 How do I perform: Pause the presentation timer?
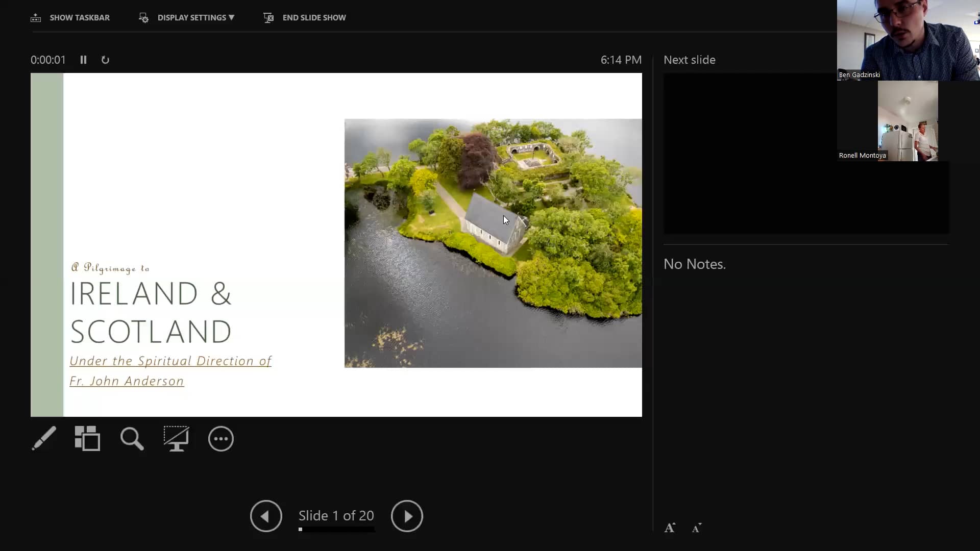tap(83, 60)
